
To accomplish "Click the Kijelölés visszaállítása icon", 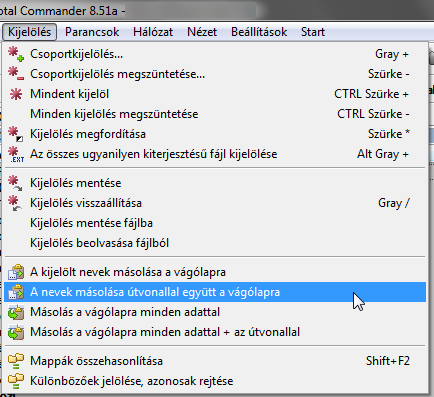I will click(x=15, y=203).
